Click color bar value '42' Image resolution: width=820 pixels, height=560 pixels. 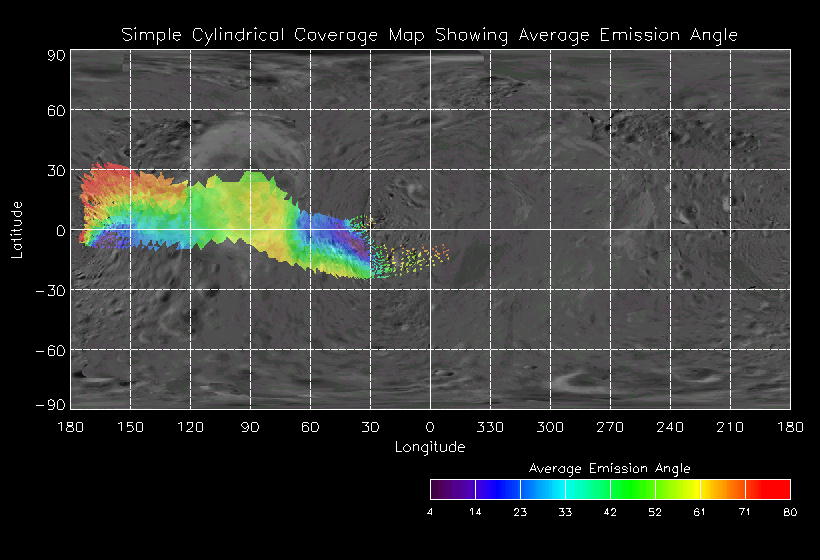click(x=610, y=512)
